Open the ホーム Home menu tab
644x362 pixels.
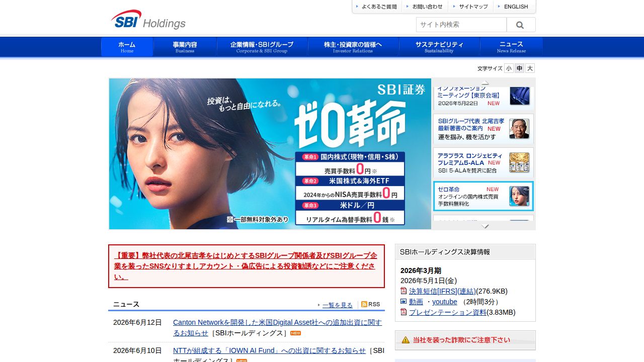point(127,47)
